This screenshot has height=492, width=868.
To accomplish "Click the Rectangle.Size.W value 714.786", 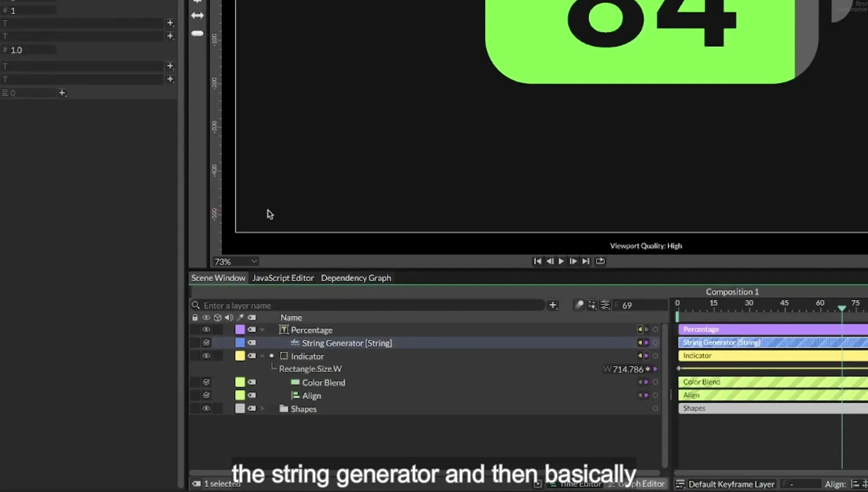I will click(x=627, y=369).
